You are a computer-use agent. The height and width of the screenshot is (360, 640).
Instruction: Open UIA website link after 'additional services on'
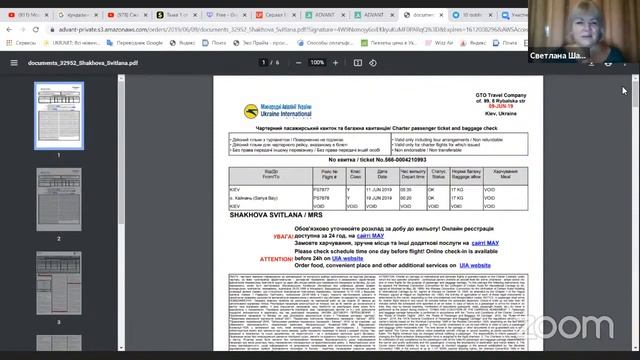[475, 265]
